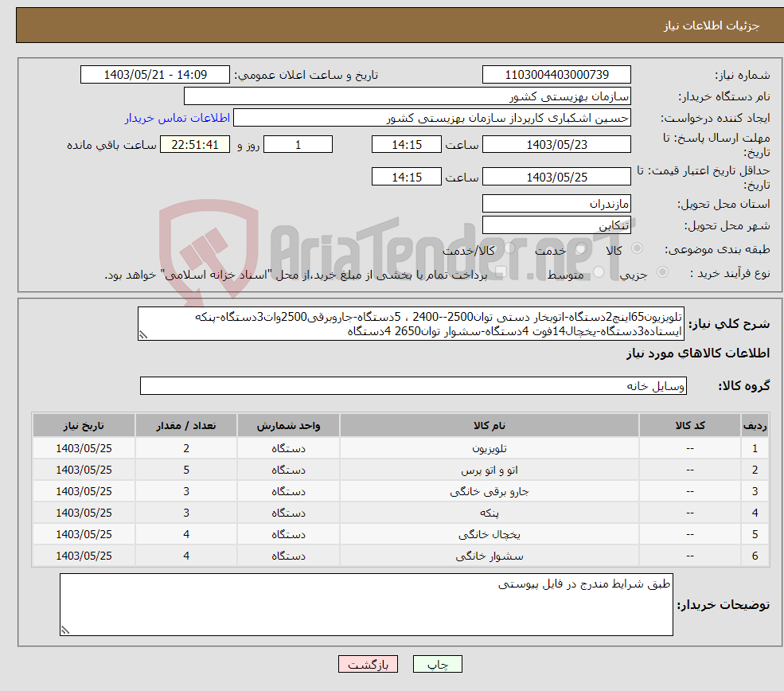Select the کالا/خدمت radio button

pos(509,248)
